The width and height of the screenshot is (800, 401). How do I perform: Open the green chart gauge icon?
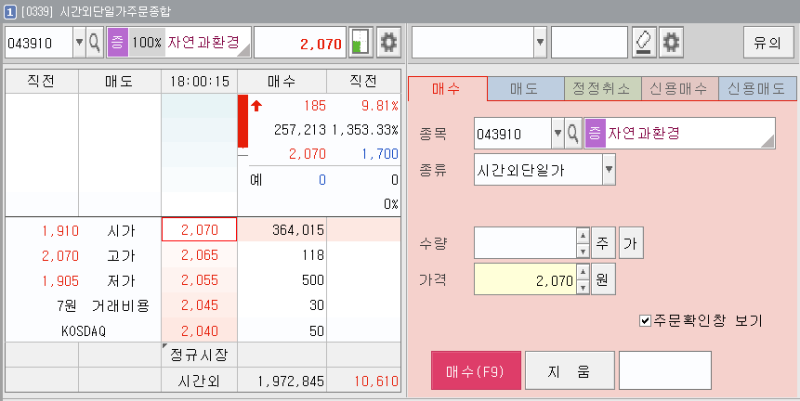click(361, 42)
